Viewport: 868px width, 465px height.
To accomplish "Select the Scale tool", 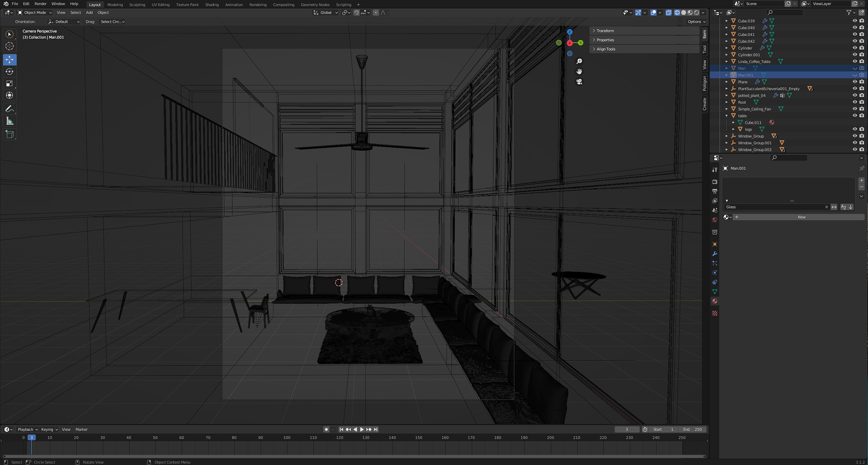I will (9, 83).
